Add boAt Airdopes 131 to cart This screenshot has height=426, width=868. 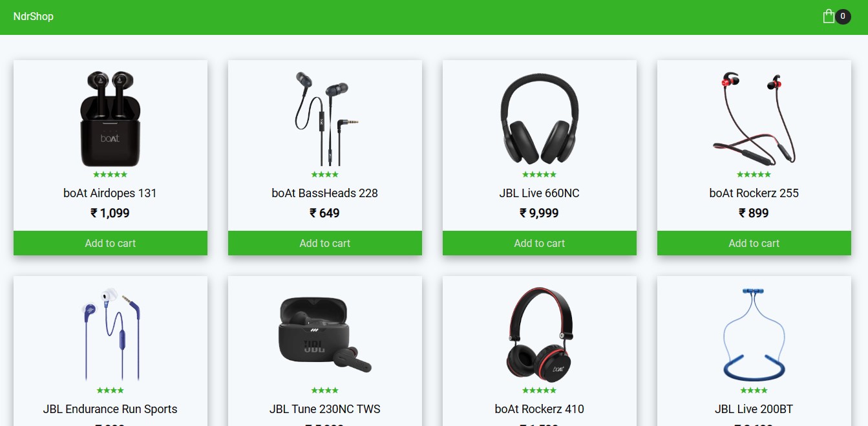[x=111, y=243]
